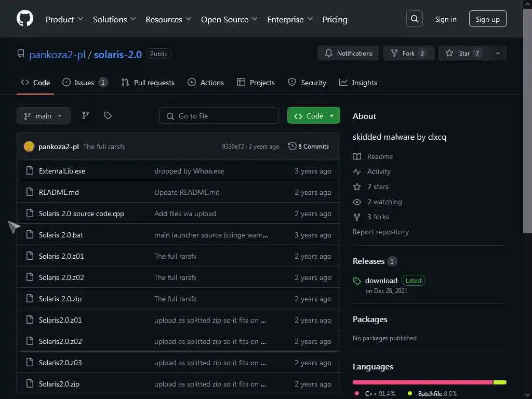The height and width of the screenshot is (399, 532).
Task: Click the eye icon next to 2 watching
Action: 357,202
